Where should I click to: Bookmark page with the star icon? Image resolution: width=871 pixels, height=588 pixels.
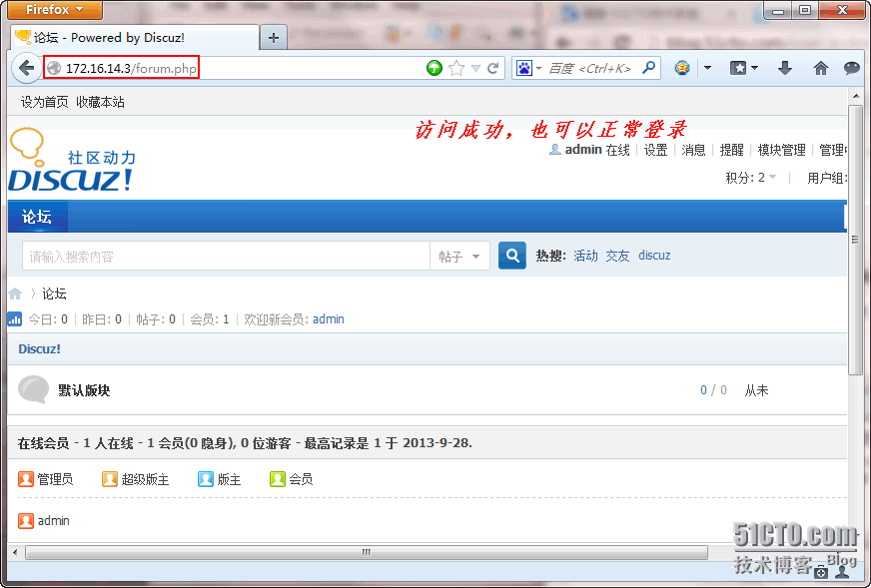tap(456, 68)
